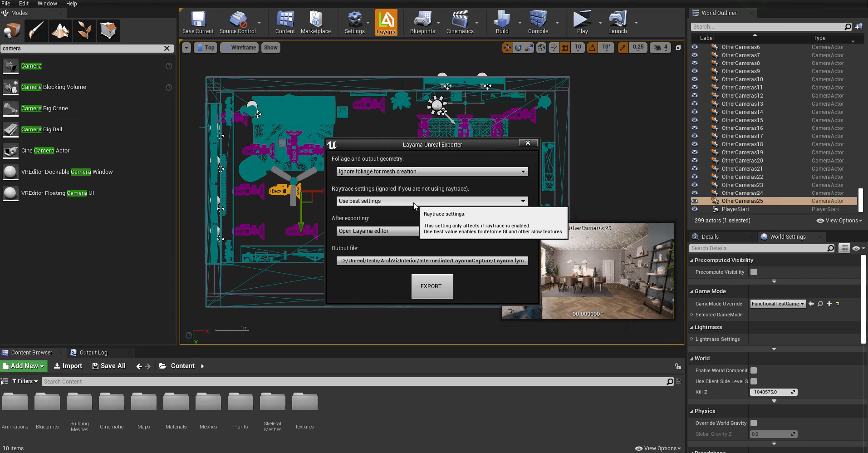This screenshot has height=453, width=868.
Task: Open the Filters dropdown in Content Browser
Action: pyautogui.click(x=25, y=381)
